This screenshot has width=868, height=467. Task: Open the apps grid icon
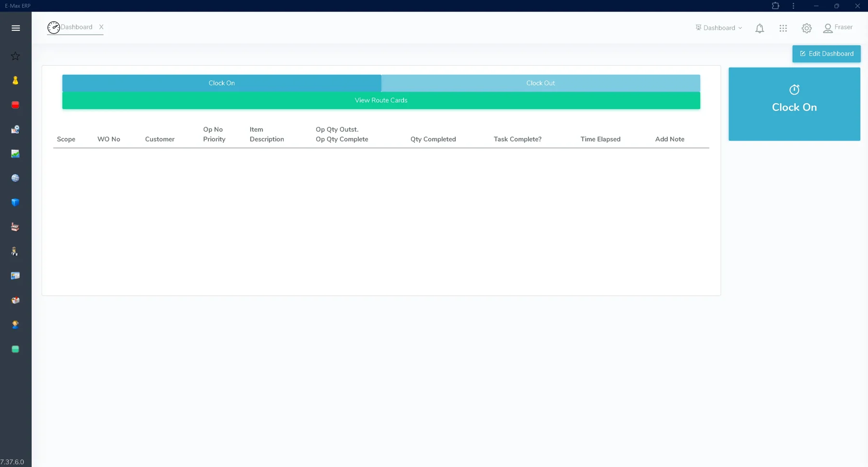(783, 28)
